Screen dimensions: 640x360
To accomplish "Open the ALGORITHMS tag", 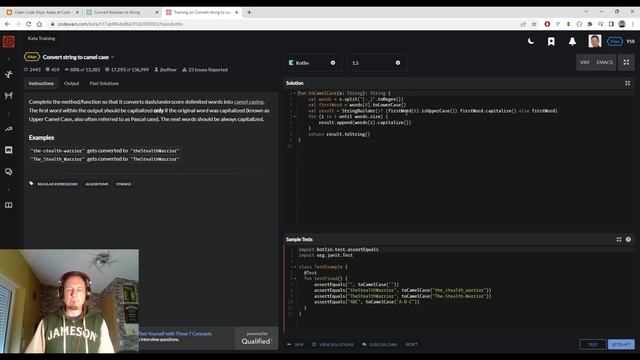I will (97, 184).
